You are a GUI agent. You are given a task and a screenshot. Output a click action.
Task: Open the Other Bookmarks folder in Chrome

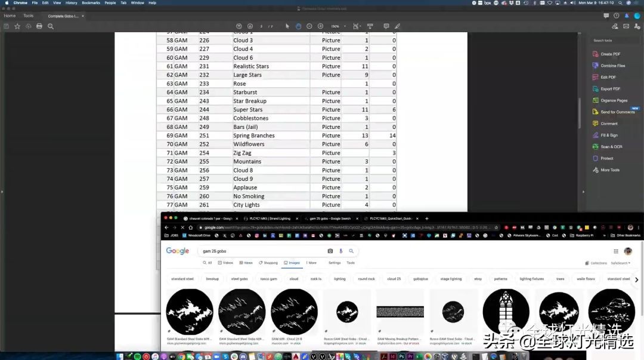pos(626,235)
